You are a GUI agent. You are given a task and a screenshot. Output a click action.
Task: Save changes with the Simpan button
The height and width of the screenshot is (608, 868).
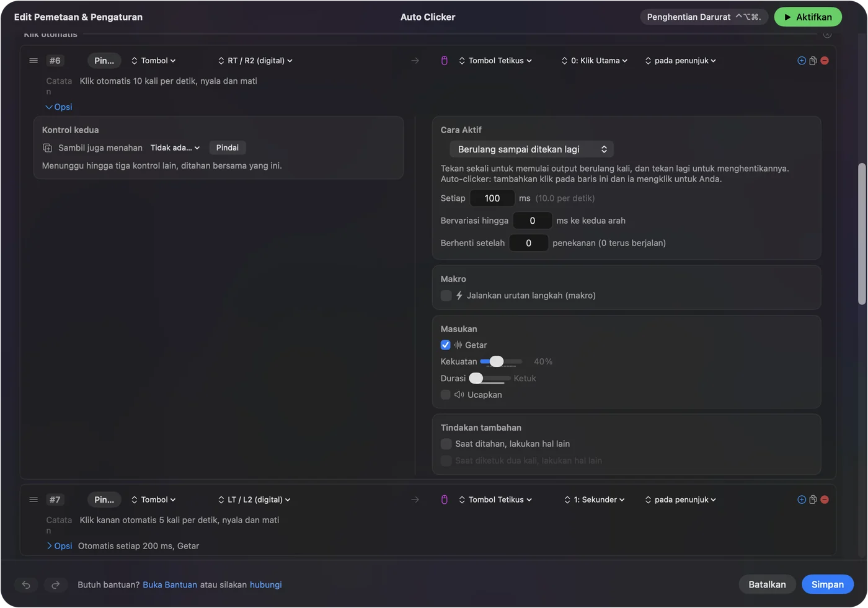[x=828, y=584]
